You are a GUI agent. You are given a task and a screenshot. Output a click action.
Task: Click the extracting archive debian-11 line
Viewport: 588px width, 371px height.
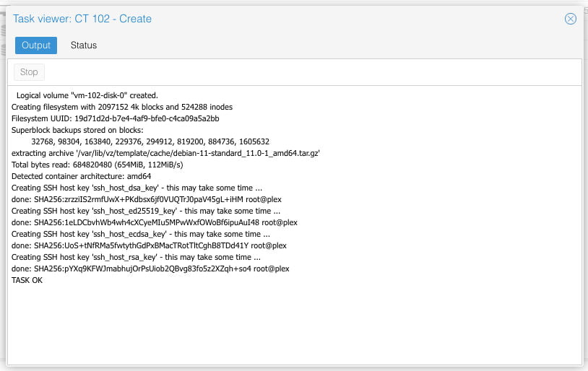coord(165,153)
